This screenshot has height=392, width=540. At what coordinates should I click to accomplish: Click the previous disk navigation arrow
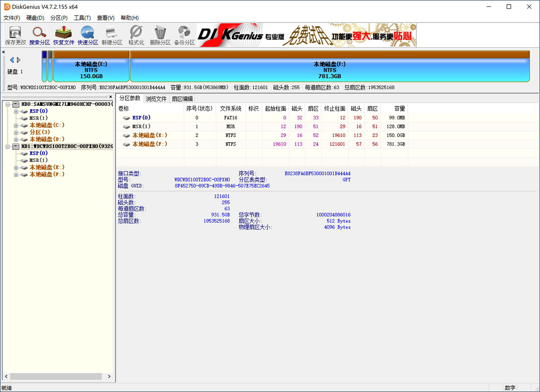[x=11, y=60]
